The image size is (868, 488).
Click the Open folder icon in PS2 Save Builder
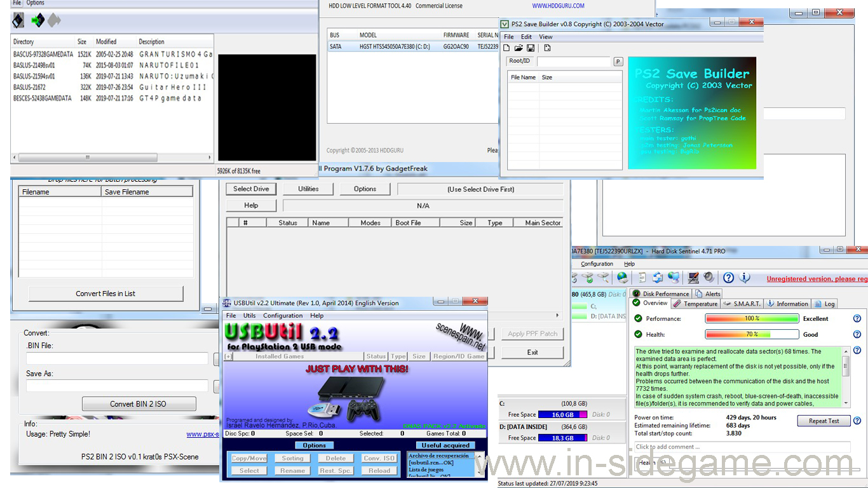tap(519, 48)
